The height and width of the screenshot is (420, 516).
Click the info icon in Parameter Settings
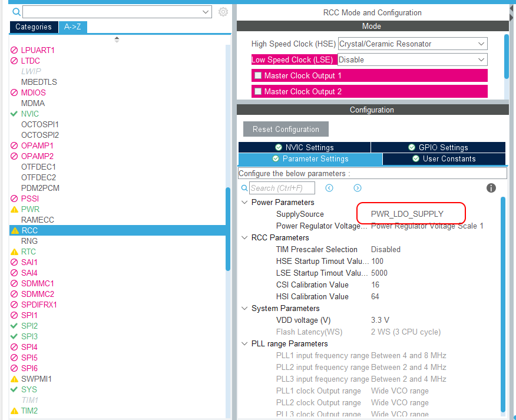(x=491, y=188)
